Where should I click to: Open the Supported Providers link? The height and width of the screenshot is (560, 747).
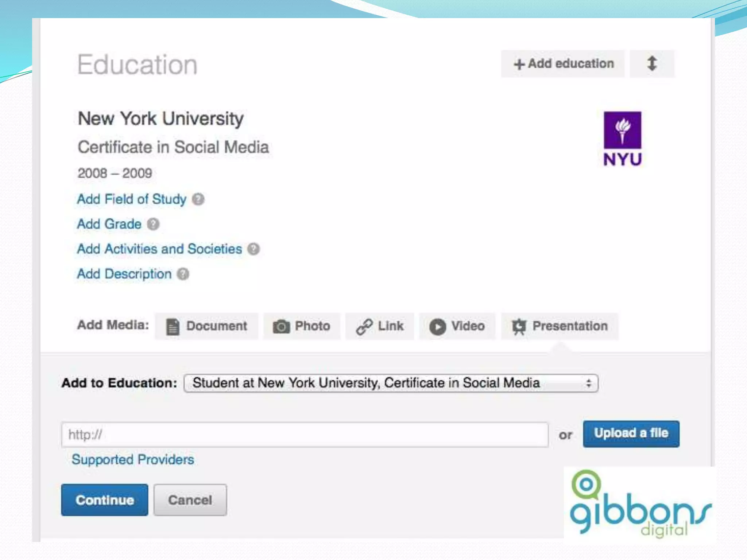pyautogui.click(x=133, y=460)
